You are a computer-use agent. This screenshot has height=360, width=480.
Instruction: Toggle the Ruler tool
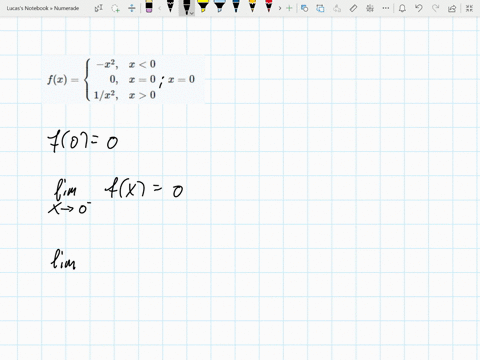(x=353, y=8)
